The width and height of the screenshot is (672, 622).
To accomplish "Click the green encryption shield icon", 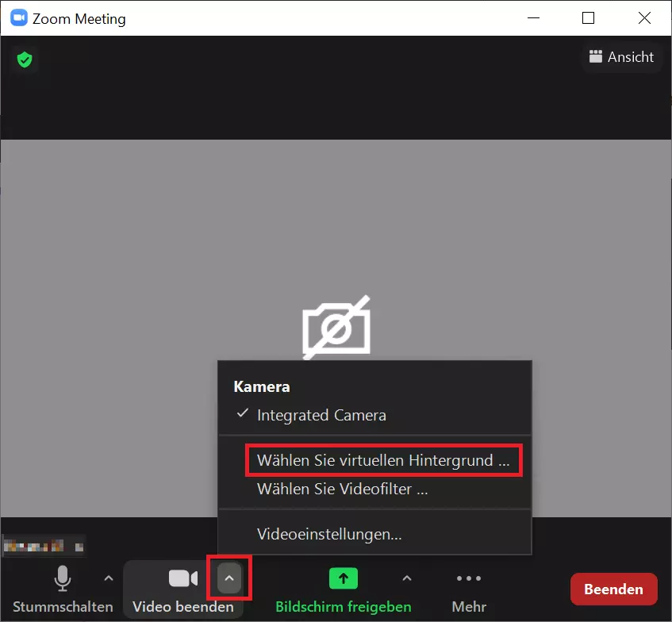I will pyautogui.click(x=25, y=60).
